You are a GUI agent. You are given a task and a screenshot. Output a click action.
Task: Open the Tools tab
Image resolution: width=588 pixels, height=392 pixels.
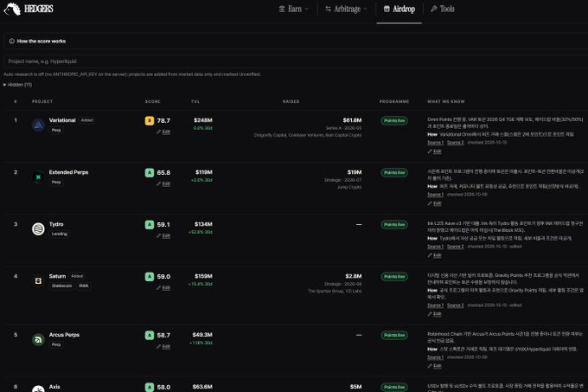[x=443, y=9]
